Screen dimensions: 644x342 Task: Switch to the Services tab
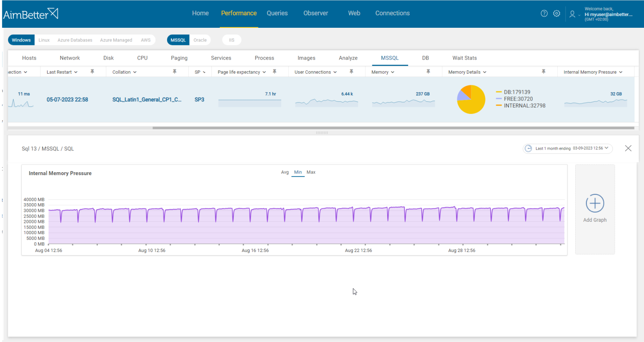pyautogui.click(x=221, y=58)
